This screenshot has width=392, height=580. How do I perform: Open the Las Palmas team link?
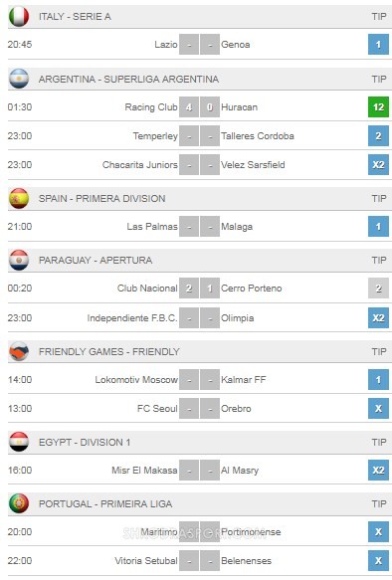(x=152, y=227)
